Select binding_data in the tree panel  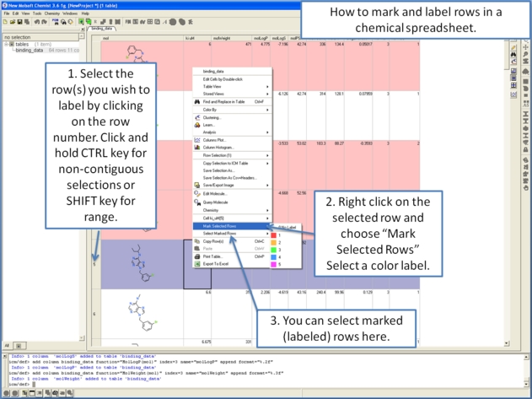30,51
